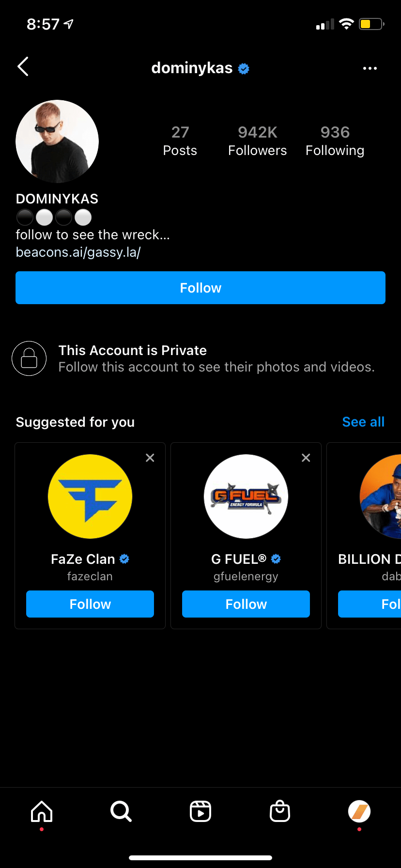This screenshot has width=401, height=868.
Task: Dismiss the FaZe Clan suggestion
Action: tap(150, 458)
